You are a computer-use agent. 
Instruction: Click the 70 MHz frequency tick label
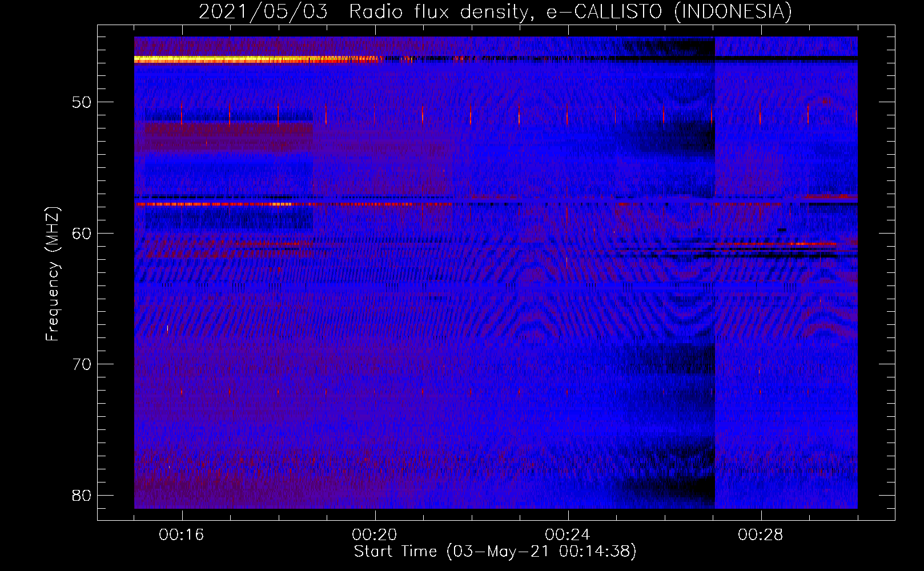tap(82, 364)
